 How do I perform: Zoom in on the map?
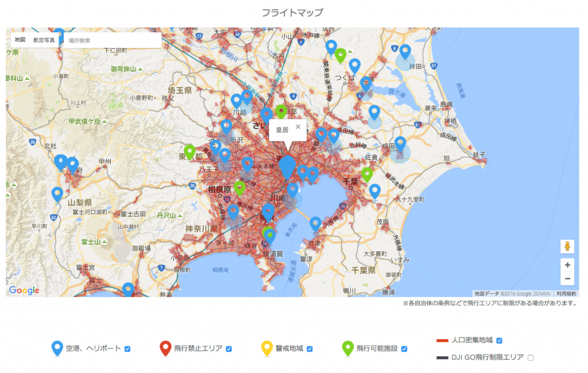pyautogui.click(x=567, y=265)
